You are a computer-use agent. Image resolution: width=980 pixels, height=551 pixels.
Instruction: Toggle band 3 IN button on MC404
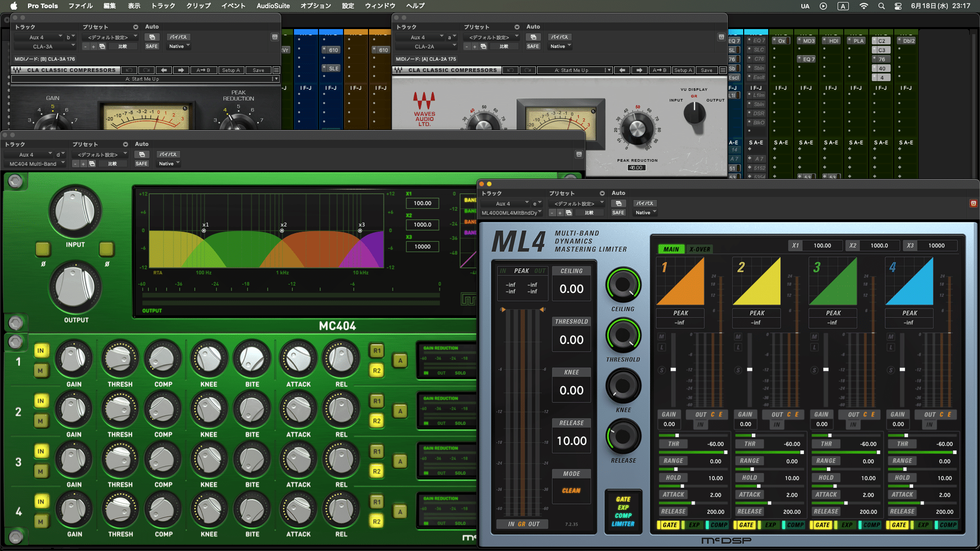pos(40,451)
